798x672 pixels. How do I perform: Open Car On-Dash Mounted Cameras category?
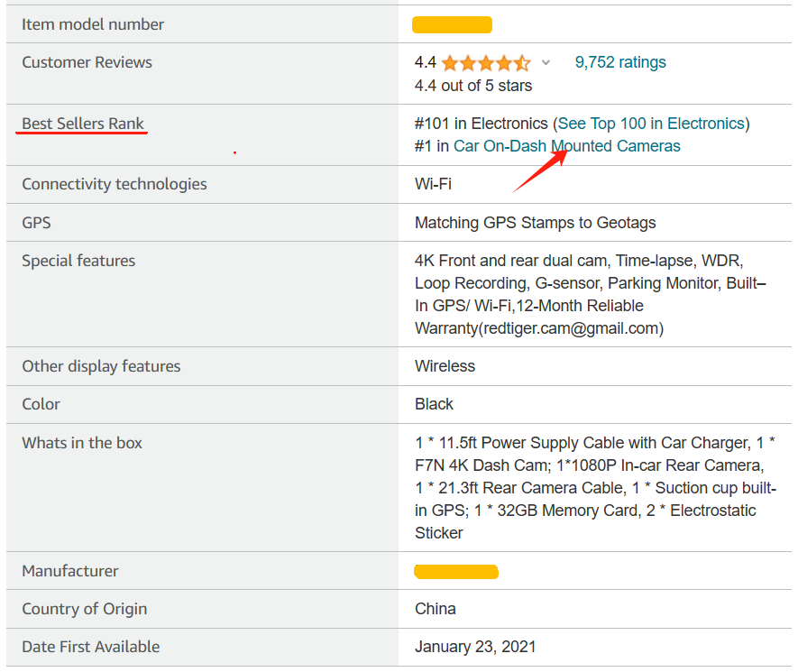click(x=567, y=146)
